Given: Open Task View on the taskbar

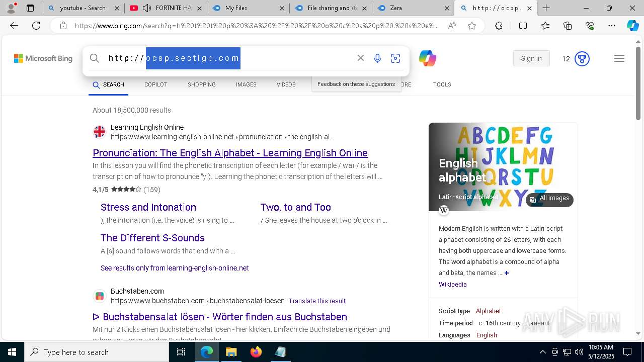Looking at the screenshot, I should click(181, 352).
